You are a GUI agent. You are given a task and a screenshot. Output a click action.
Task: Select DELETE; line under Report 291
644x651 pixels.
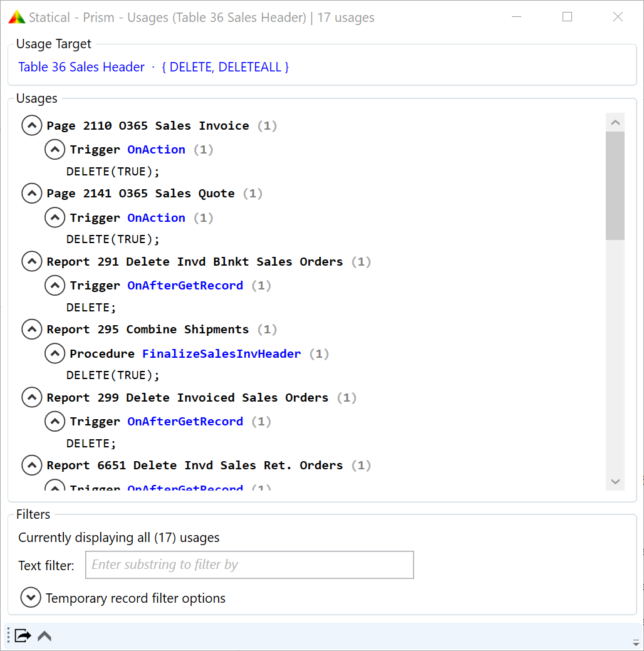click(x=91, y=308)
